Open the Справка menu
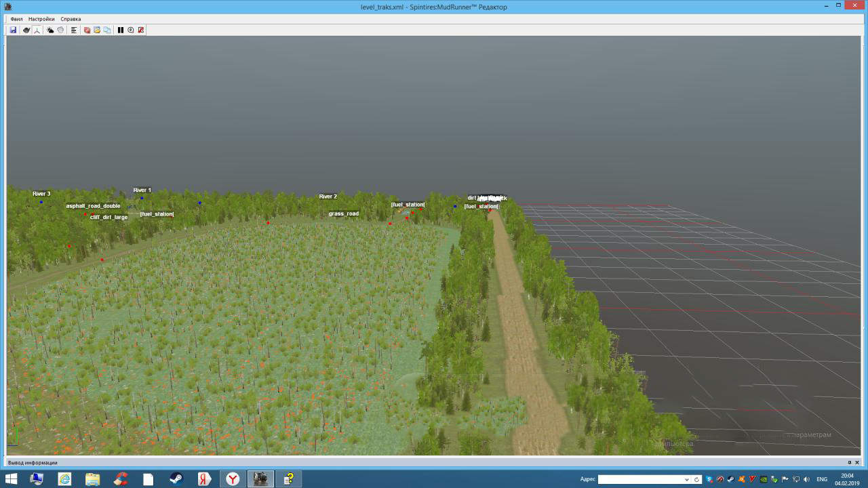The image size is (868, 488). click(x=71, y=19)
